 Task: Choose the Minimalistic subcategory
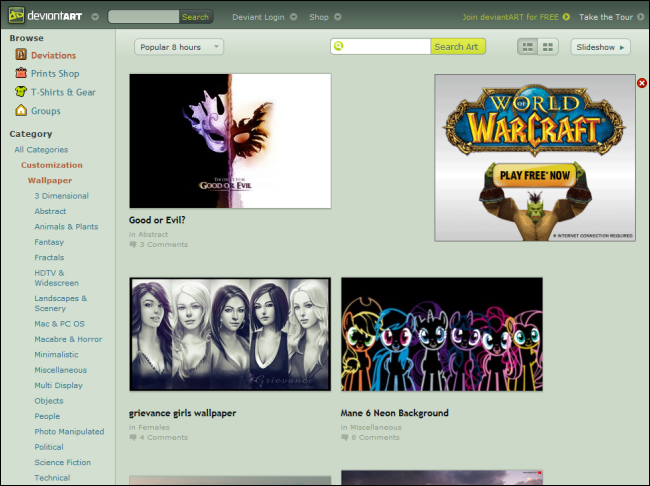click(56, 354)
